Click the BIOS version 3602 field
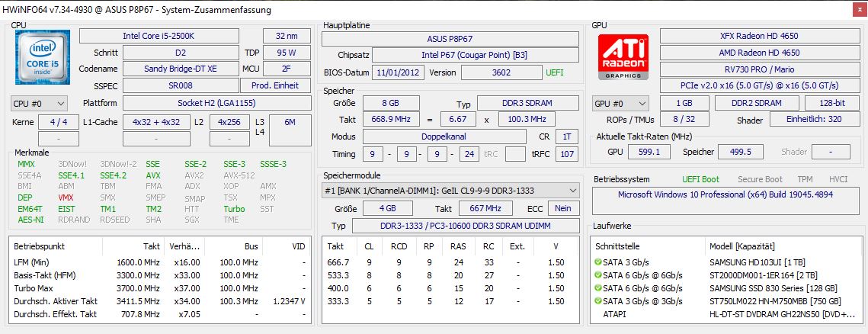 [501, 72]
